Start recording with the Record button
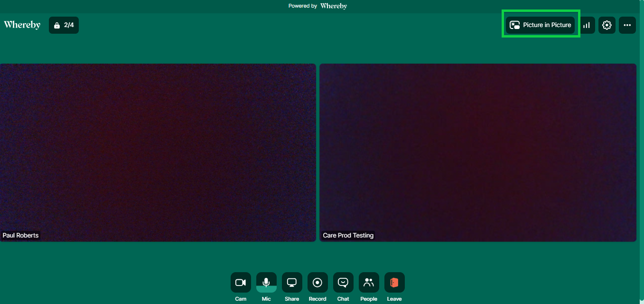The height and width of the screenshot is (304, 644). point(317,283)
